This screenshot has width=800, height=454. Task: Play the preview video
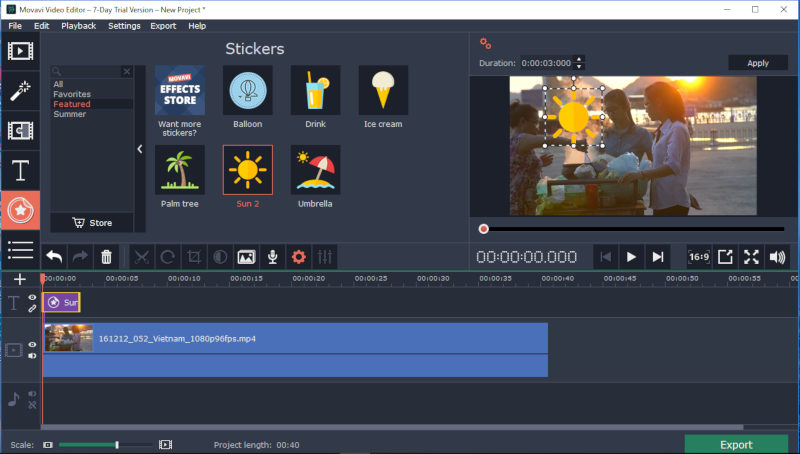click(x=631, y=257)
